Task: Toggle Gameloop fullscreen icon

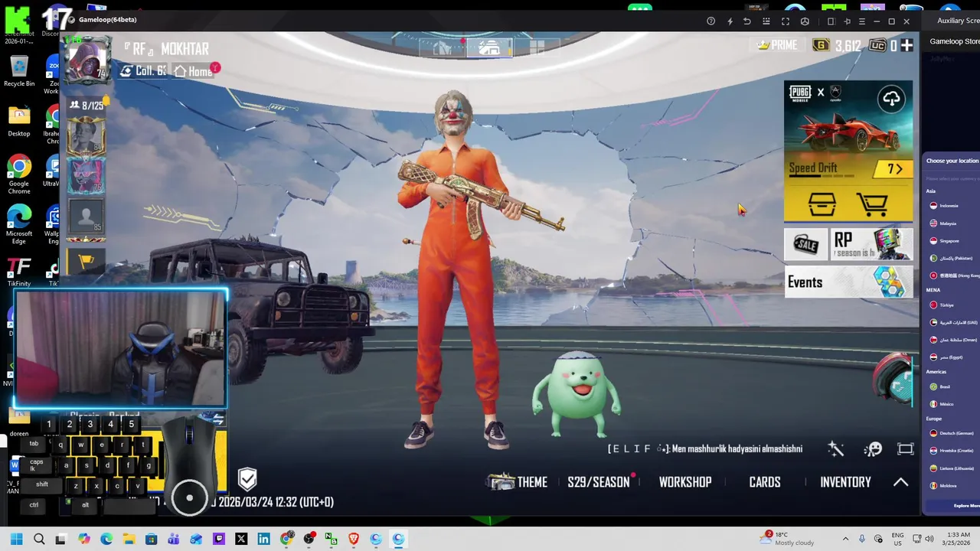Action: coord(786,21)
